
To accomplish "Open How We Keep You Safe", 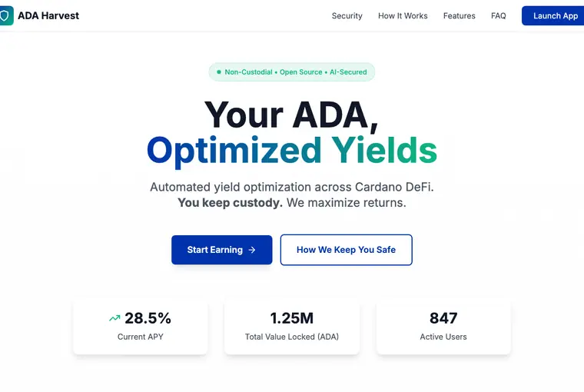I will (x=346, y=250).
